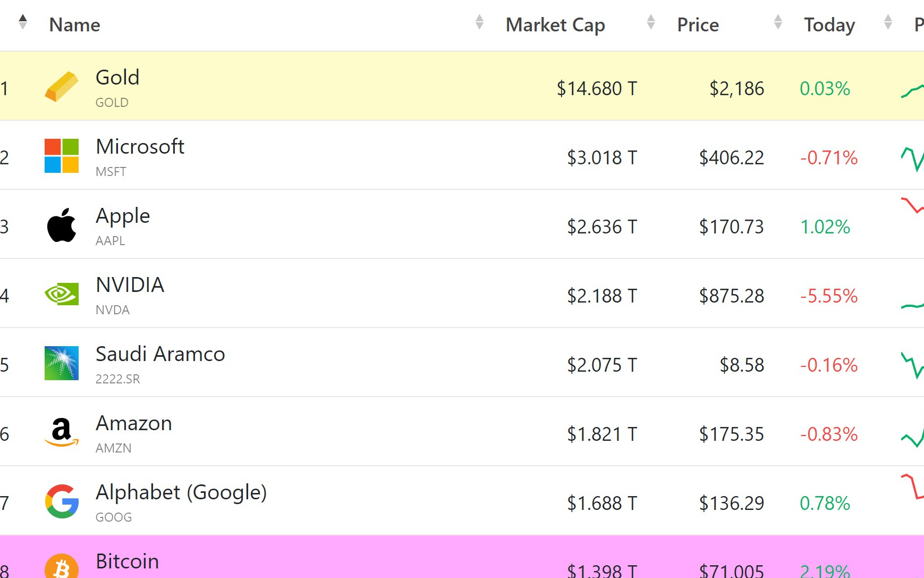Sort by Market Cap using its arrows

point(651,22)
